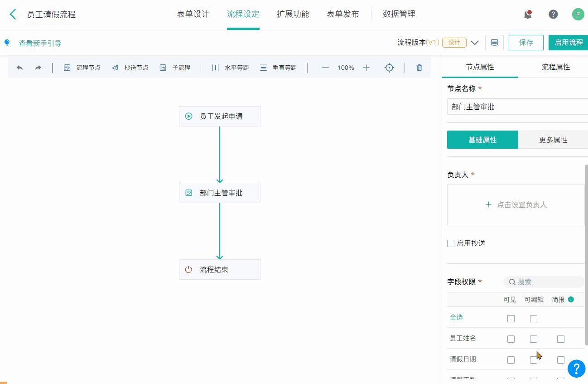588x384 pixels.
Task: Switch to the 表单设计 tab
Action: point(193,14)
